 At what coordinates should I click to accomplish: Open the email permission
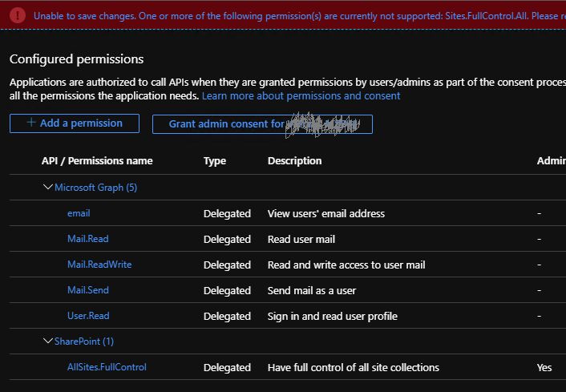tap(79, 213)
